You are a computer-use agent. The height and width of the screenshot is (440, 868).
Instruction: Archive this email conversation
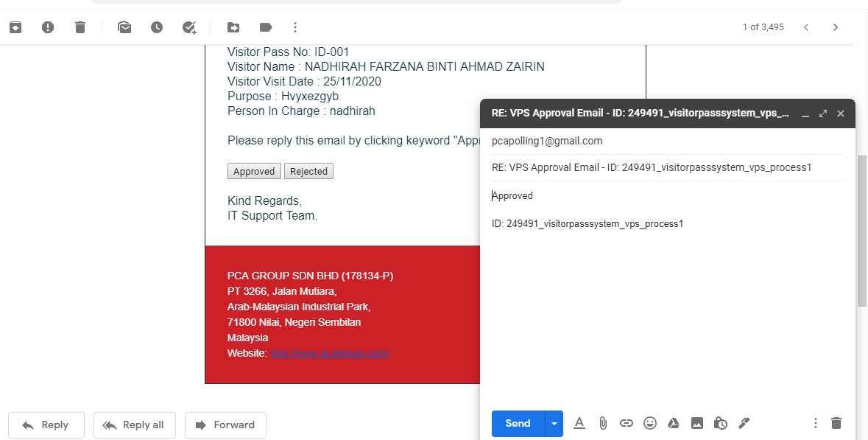click(x=15, y=27)
